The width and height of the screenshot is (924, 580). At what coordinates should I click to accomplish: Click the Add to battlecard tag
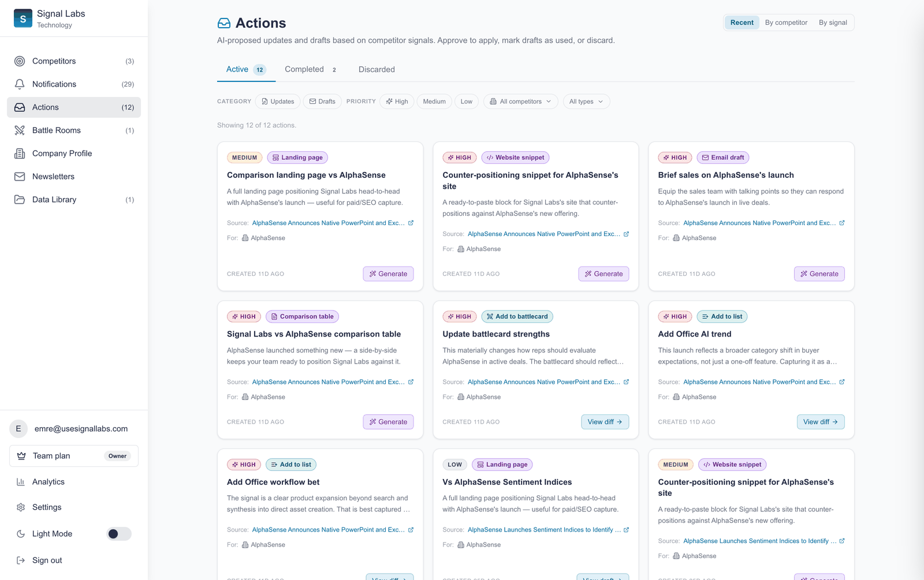(x=517, y=317)
